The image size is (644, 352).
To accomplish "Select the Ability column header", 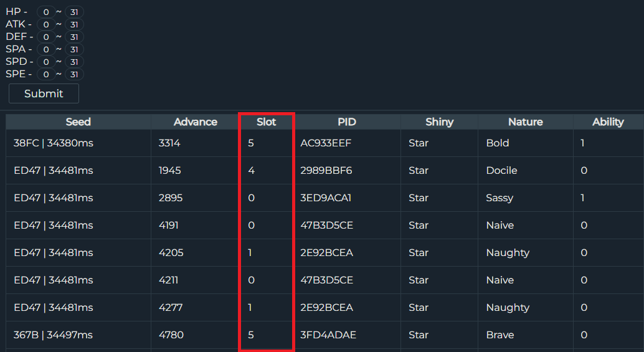I will click(x=608, y=122).
